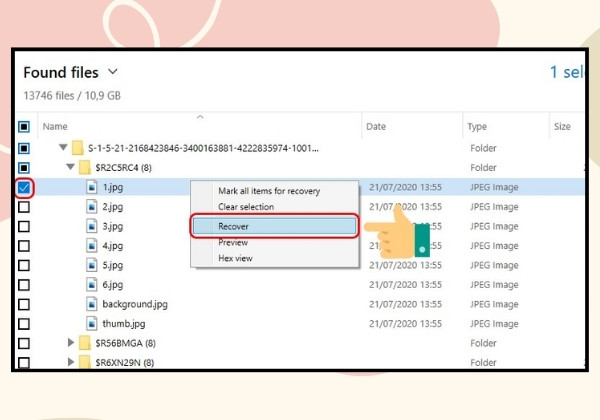Click the JPEG Image type of 6.jpg
Image resolution: width=600 pixels, height=420 pixels.
click(494, 285)
